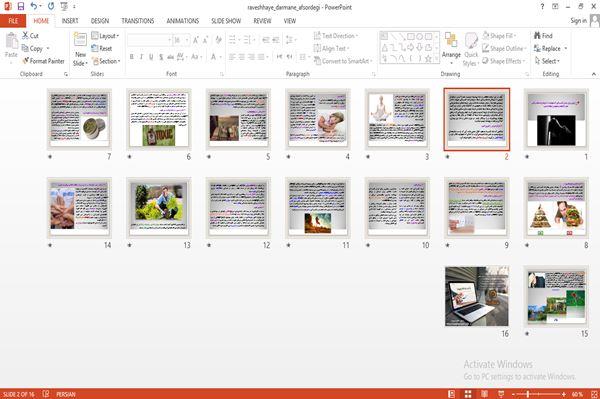Select slide 16 thumbnail with laptop image
The height and width of the screenshot is (399, 600).
pos(477,296)
